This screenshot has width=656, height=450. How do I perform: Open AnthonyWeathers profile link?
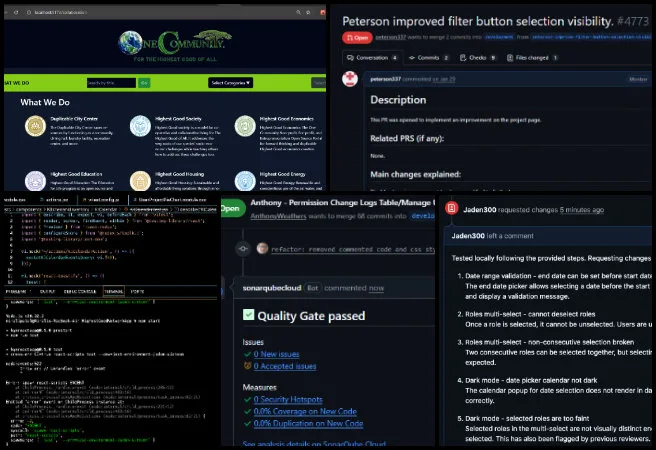click(278, 216)
